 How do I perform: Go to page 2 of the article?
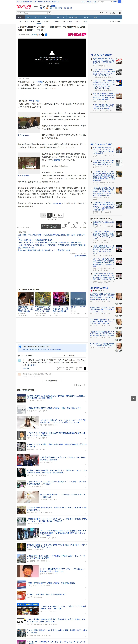pyautogui.click(x=55, y=215)
